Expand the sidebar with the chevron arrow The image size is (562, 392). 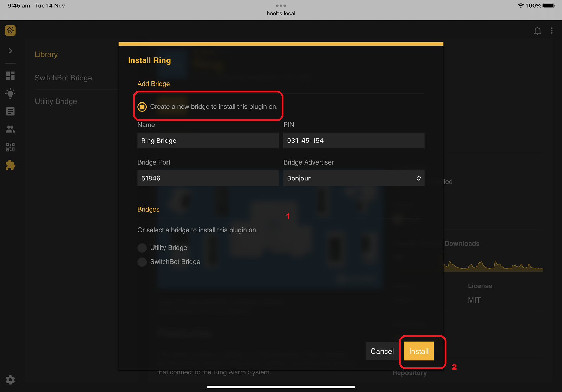[x=10, y=51]
